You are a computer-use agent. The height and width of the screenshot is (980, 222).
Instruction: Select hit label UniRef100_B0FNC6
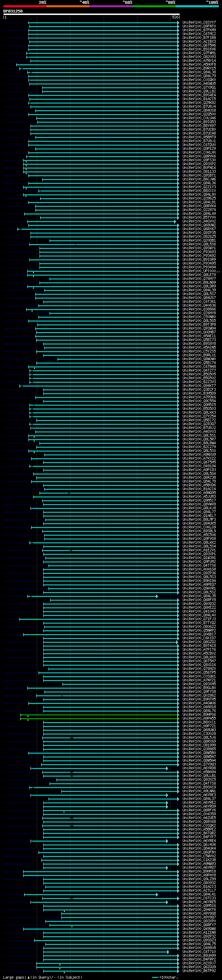coord(199,168)
